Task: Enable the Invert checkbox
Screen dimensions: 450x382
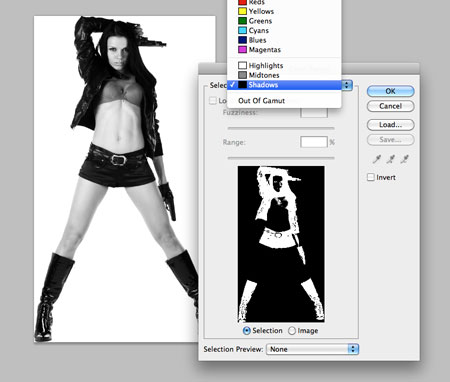Action: point(371,177)
